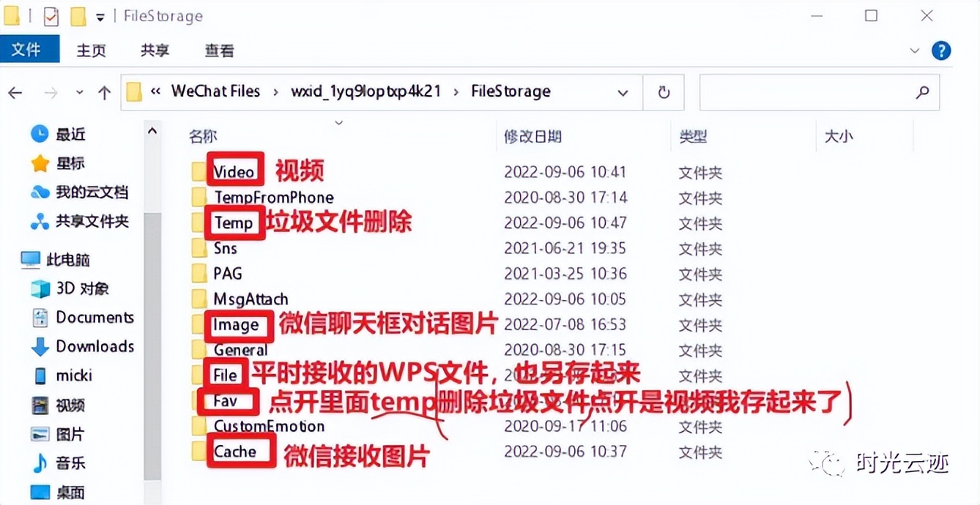This screenshot has height=505, width=980.
Task: Open the 文件 (File) menu
Action: click(29, 50)
